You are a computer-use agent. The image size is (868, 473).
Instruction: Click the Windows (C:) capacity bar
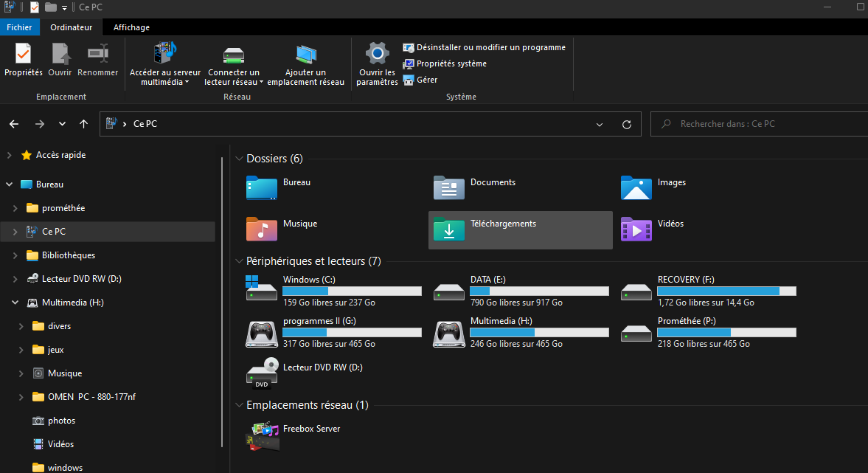(x=352, y=291)
